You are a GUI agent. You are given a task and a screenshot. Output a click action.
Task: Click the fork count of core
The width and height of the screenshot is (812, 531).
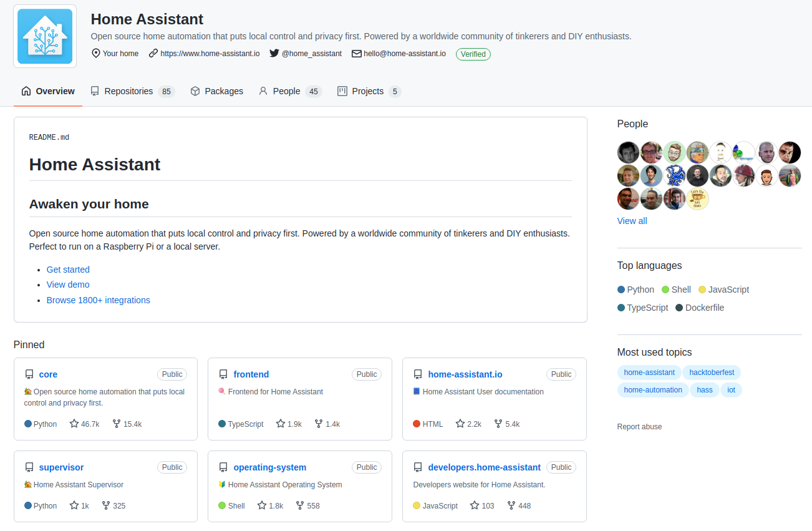[127, 424]
